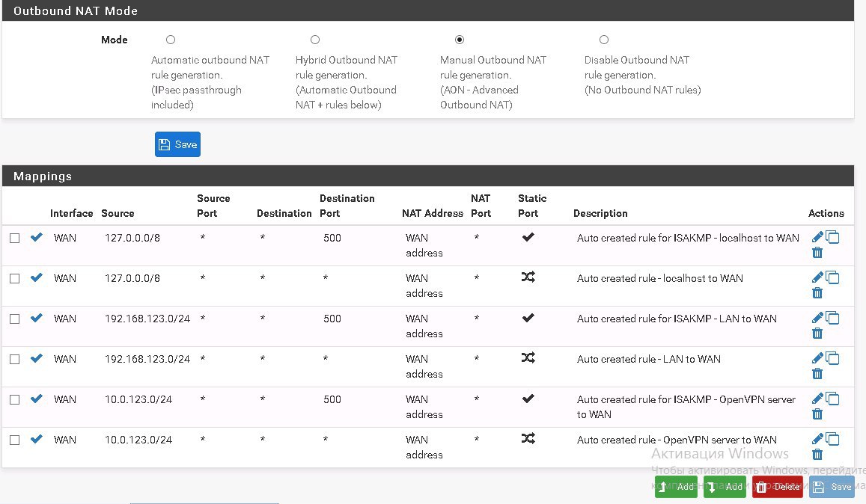Check the ISAKMP localhost to WAN row

pyautogui.click(x=15, y=238)
